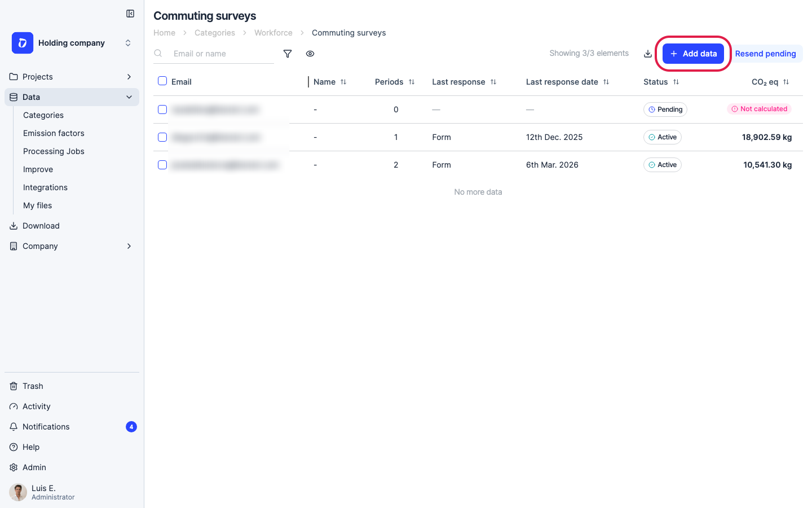
Task: Check the 6th Mar. 2026 row checkbox
Action: click(x=162, y=165)
